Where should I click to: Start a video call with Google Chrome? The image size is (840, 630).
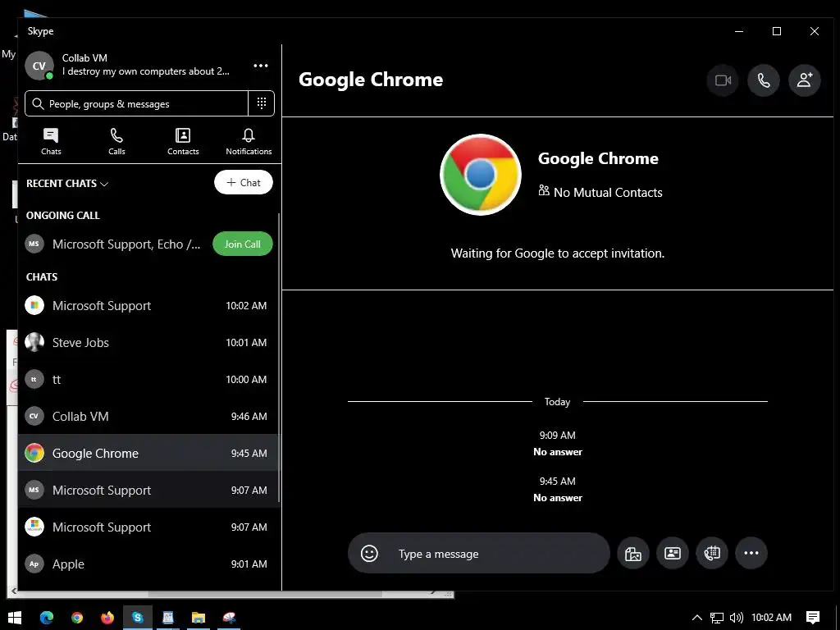pos(723,80)
